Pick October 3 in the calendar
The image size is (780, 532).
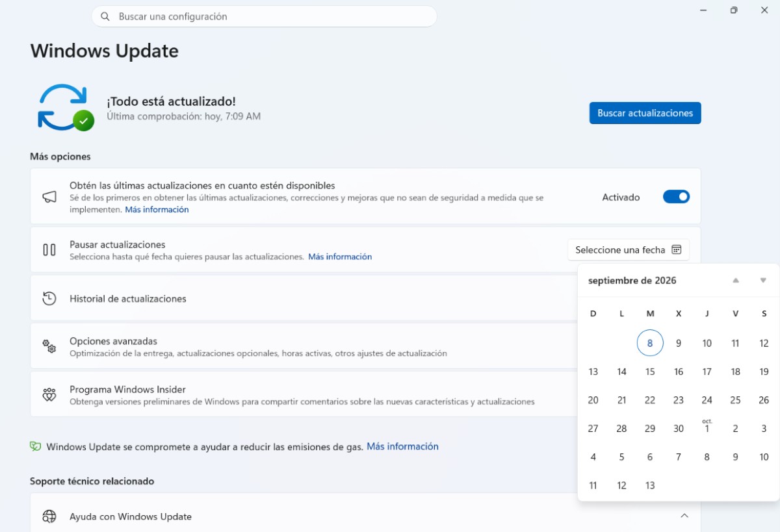pyautogui.click(x=764, y=429)
